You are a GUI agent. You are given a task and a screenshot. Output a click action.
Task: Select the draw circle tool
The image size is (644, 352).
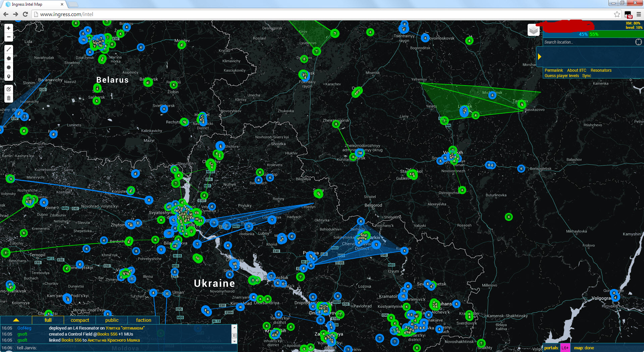[9, 67]
